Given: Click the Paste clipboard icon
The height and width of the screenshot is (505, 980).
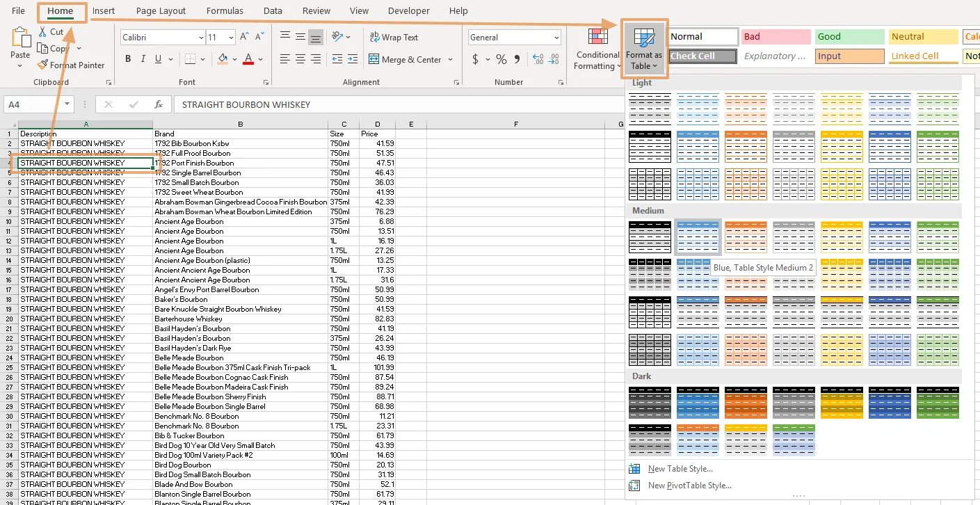Looking at the screenshot, I should [x=20, y=38].
